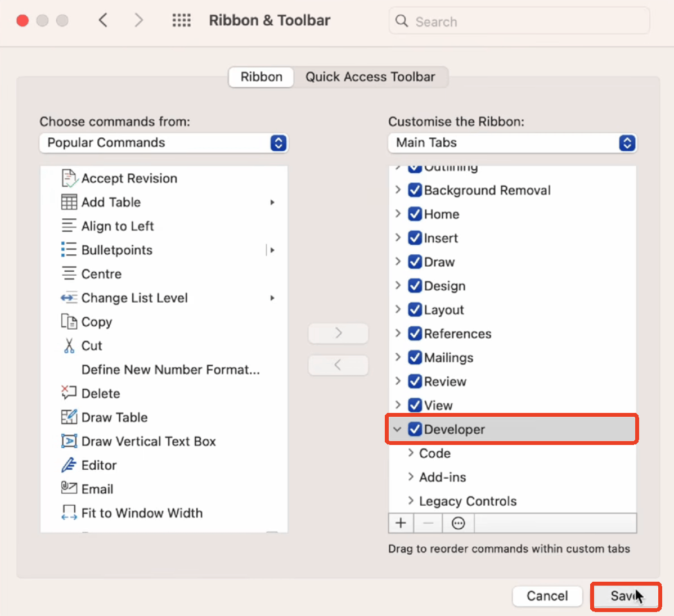Click in the Search field
This screenshot has height=616, width=674.
point(519,21)
